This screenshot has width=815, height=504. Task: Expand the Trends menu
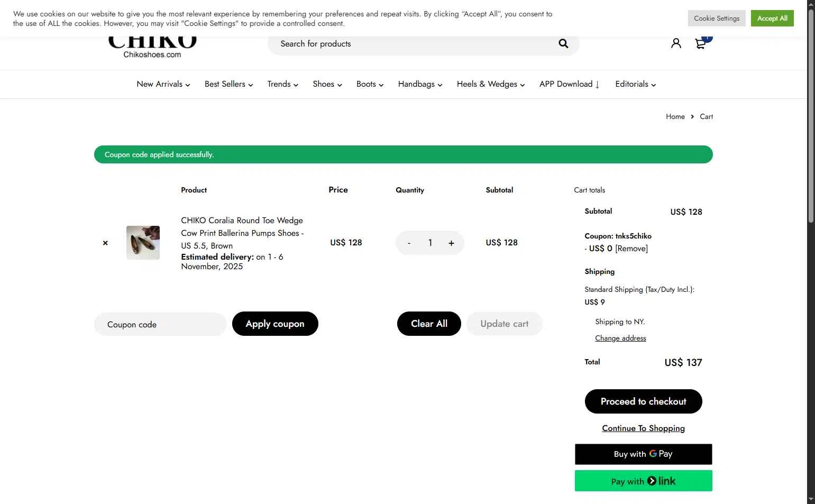click(282, 84)
